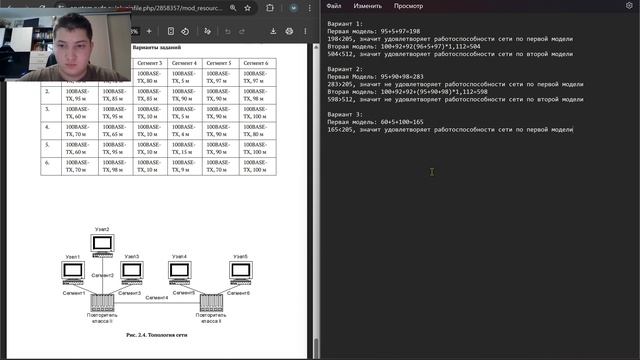Open the browser extensions icon
Image resolution: width=640 pixels, height=360 pixels.
[270, 8]
